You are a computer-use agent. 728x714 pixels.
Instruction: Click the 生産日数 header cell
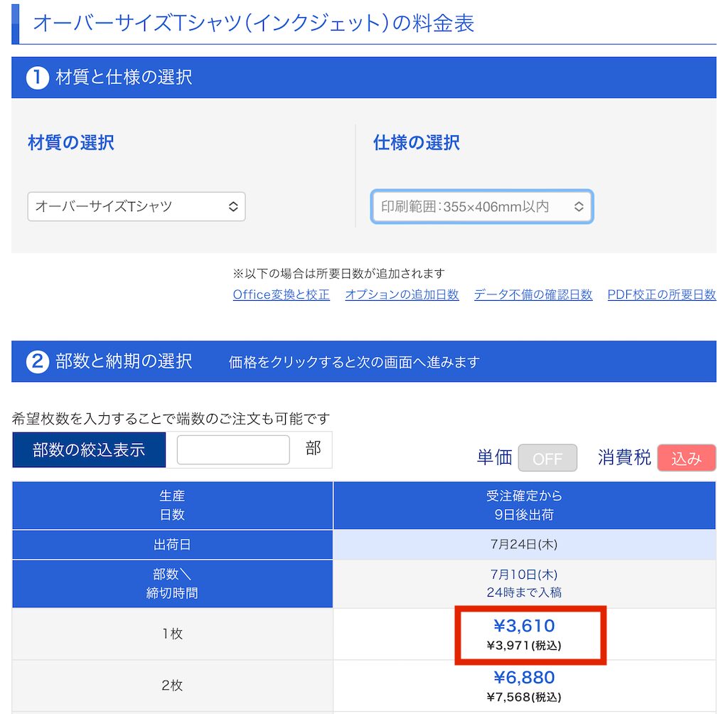point(172,506)
